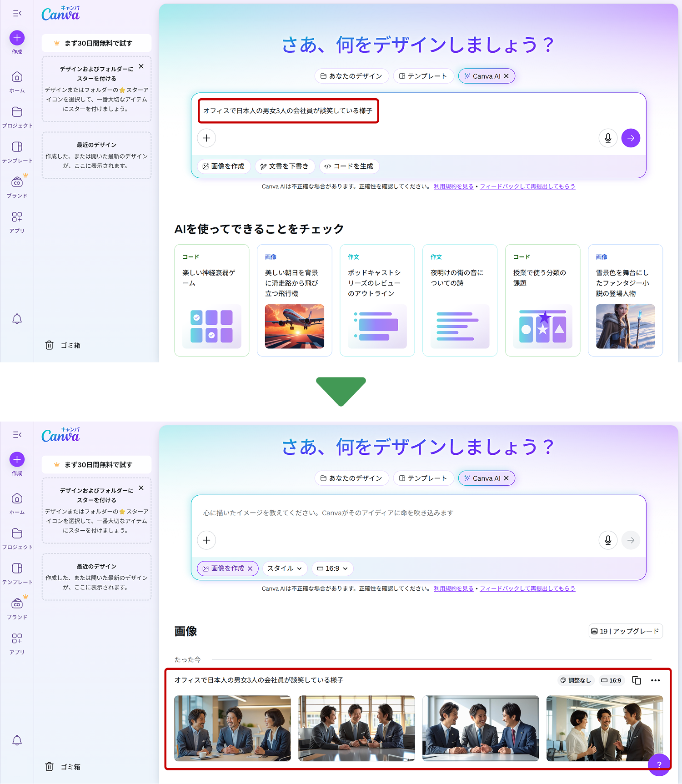Image resolution: width=682 pixels, height=784 pixels.
Task: Open the 16:9 aspect ratio dropdown beside スタイル
Action: (332, 568)
